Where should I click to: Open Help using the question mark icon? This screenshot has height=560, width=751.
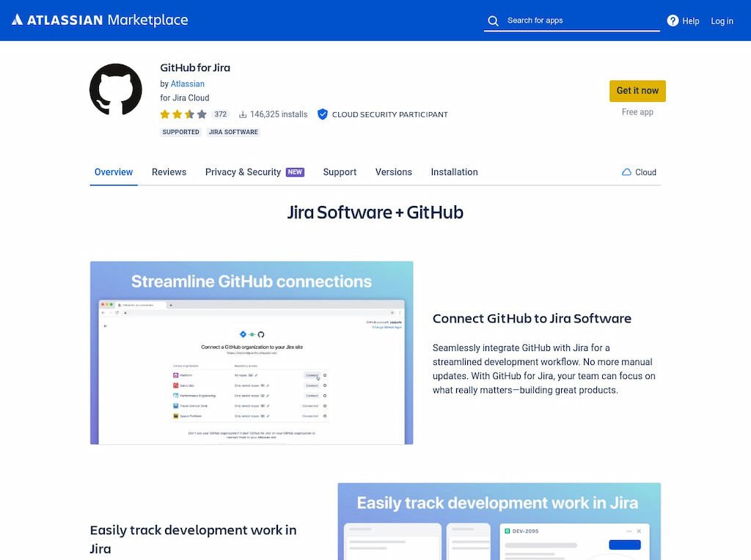(673, 21)
